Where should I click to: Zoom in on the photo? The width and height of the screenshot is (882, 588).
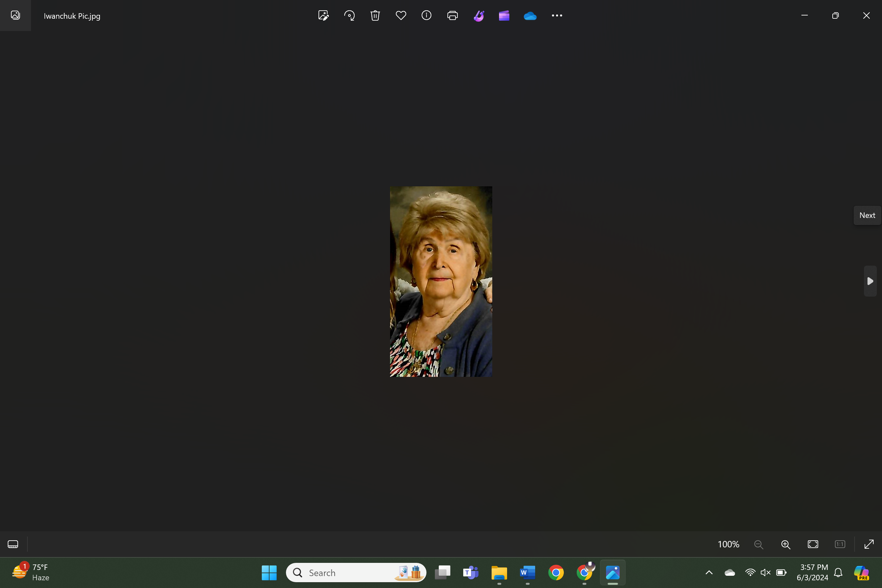(x=786, y=544)
